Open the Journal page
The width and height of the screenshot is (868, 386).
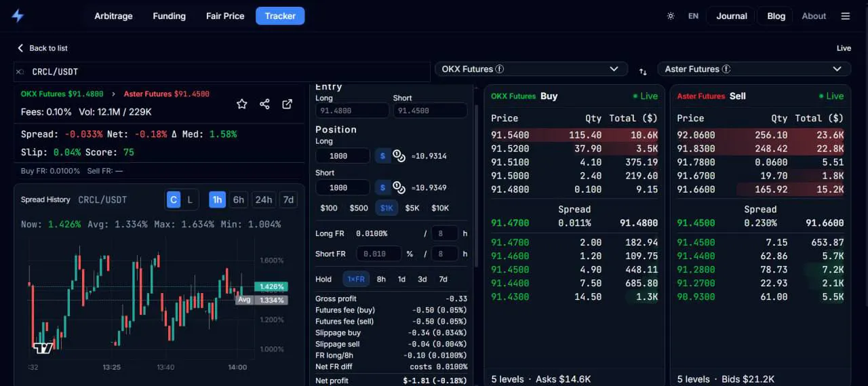[x=732, y=16]
